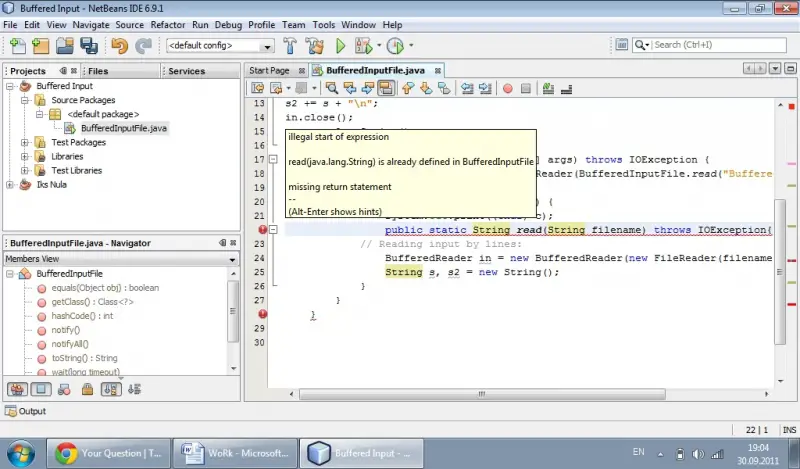
Task: Profile the main project clock icon
Action: click(x=395, y=46)
